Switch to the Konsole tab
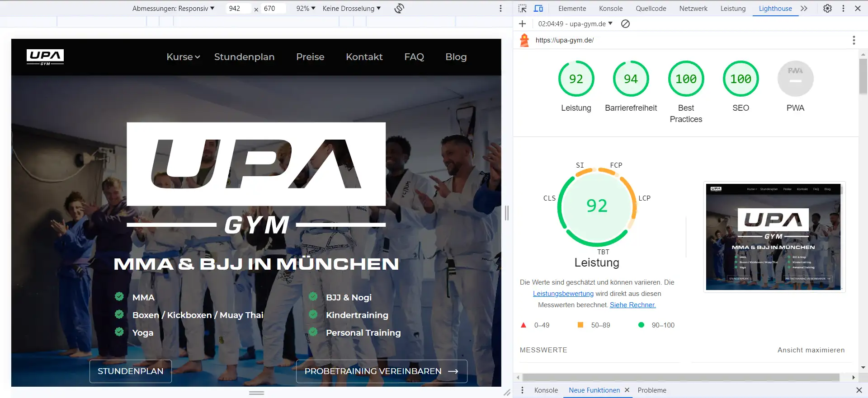 tap(611, 9)
